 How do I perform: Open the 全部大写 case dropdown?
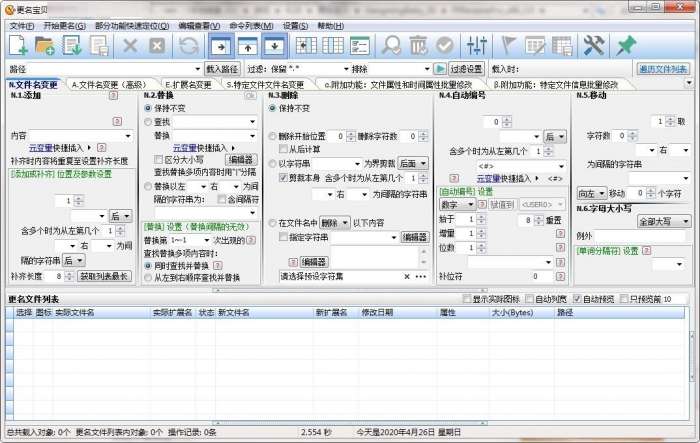pyautogui.click(x=661, y=220)
